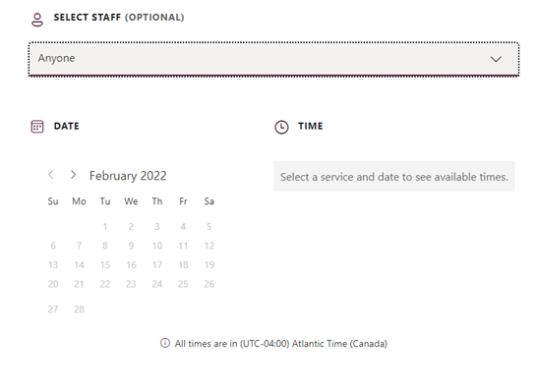The image size is (536, 392).
Task: Click the staff person icon
Action: click(37, 20)
